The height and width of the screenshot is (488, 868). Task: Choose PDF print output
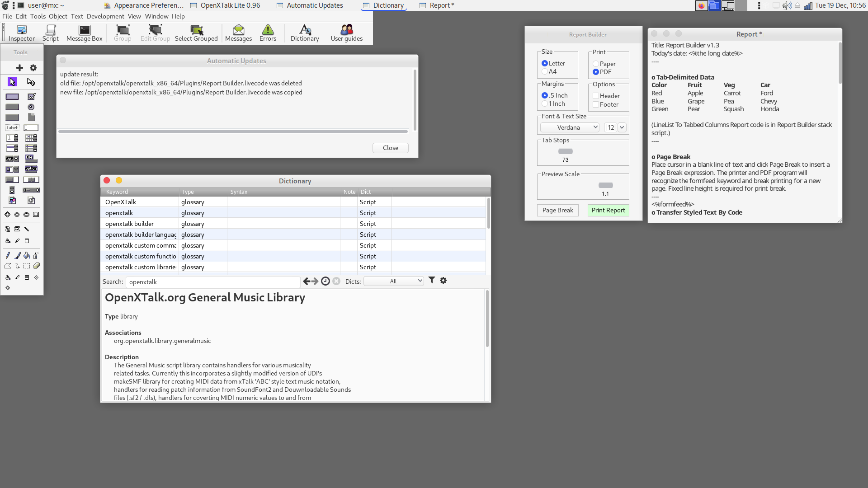click(x=602, y=72)
